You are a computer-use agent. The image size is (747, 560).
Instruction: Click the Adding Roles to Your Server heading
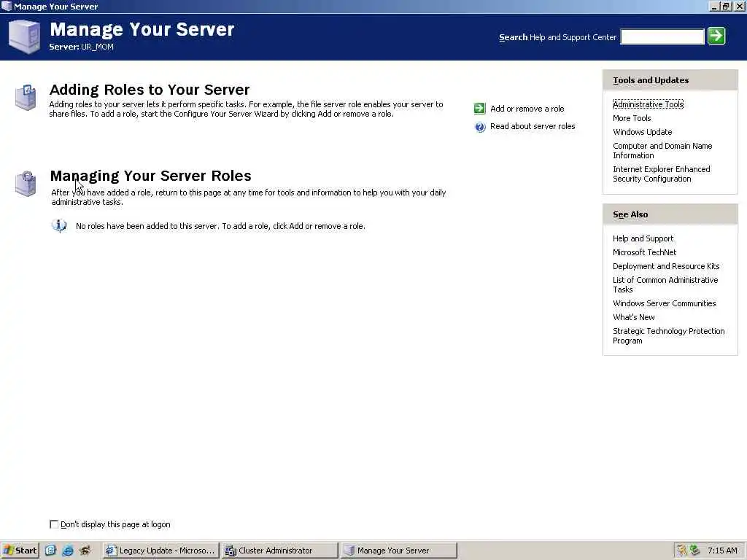150,90
